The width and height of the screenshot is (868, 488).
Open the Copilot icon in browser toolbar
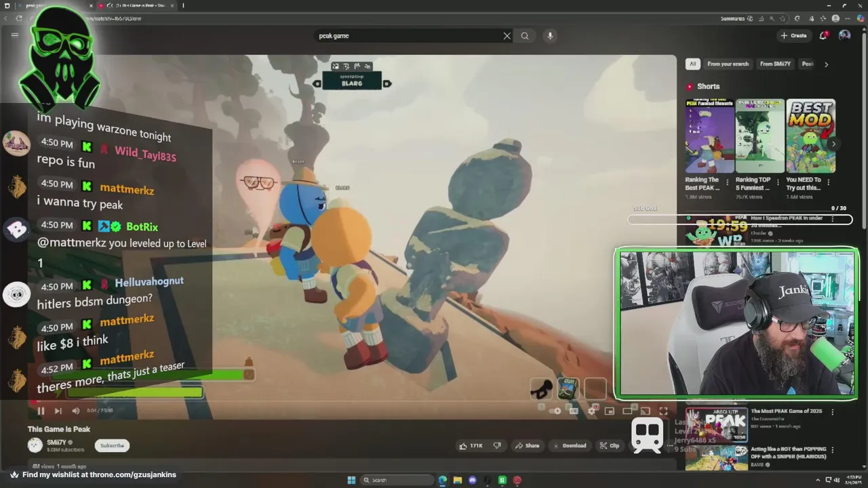(x=861, y=18)
